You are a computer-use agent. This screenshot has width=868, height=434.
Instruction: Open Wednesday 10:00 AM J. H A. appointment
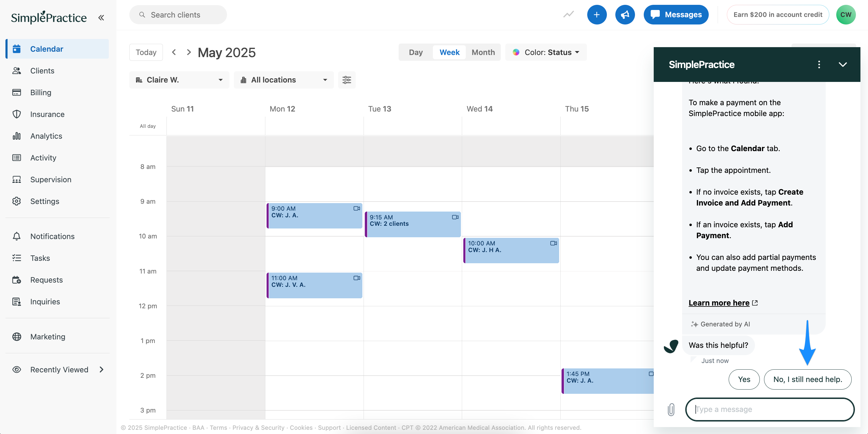pyautogui.click(x=511, y=250)
